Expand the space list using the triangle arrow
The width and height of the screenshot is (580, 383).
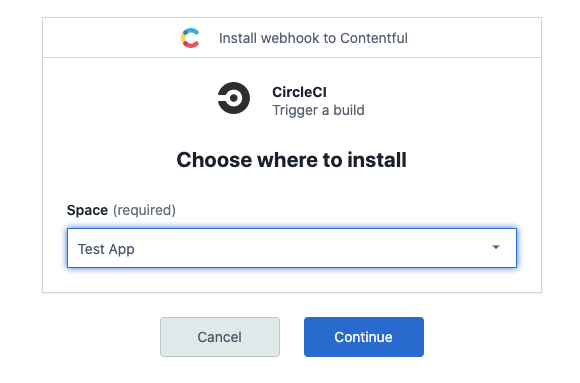(x=496, y=247)
